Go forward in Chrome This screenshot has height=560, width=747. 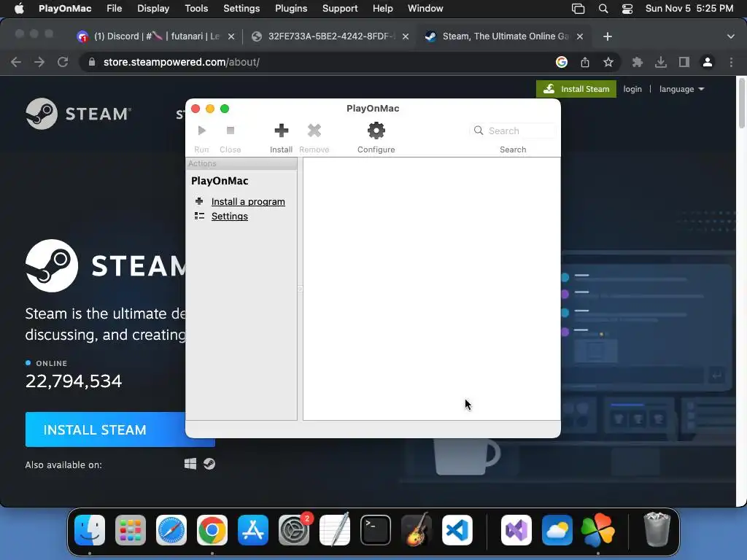[39, 62]
